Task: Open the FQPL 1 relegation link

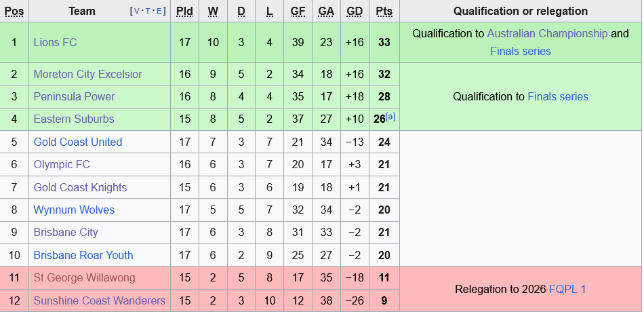Action: (x=567, y=289)
